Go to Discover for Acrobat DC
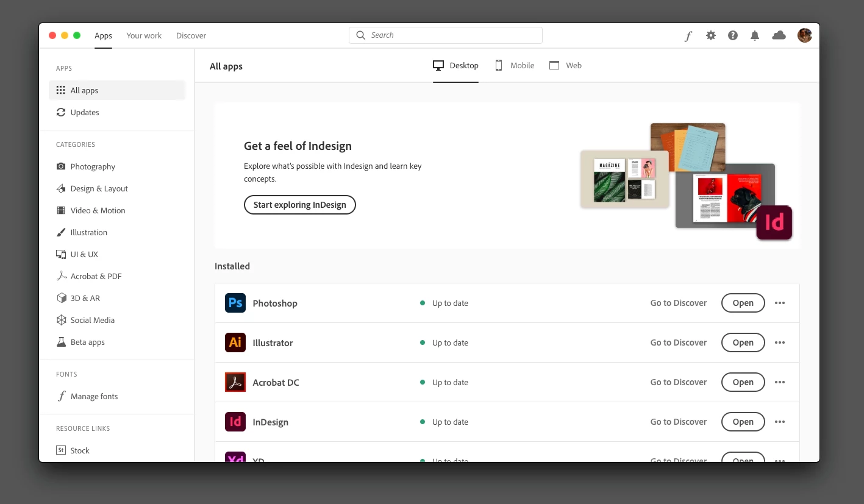Viewport: 864px width, 504px height. pos(679,382)
